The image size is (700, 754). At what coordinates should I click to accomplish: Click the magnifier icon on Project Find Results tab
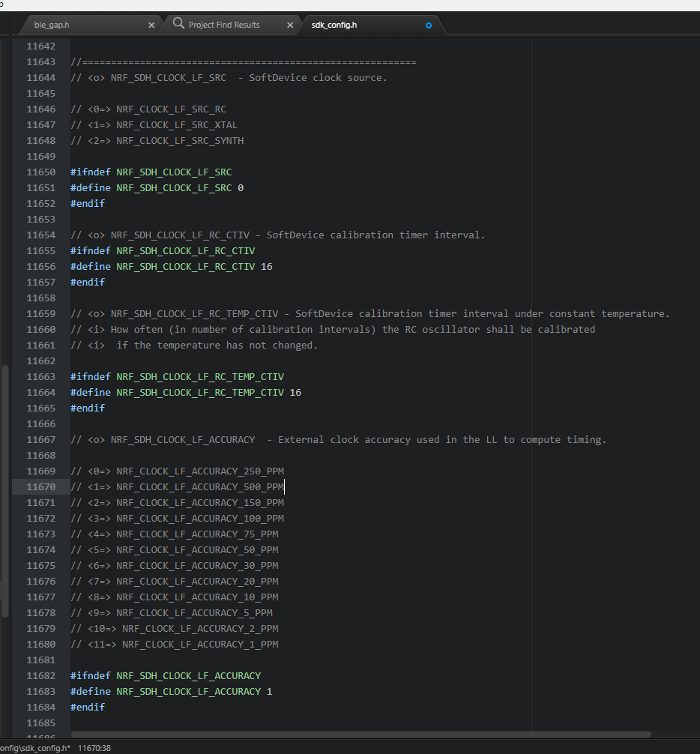(x=178, y=24)
